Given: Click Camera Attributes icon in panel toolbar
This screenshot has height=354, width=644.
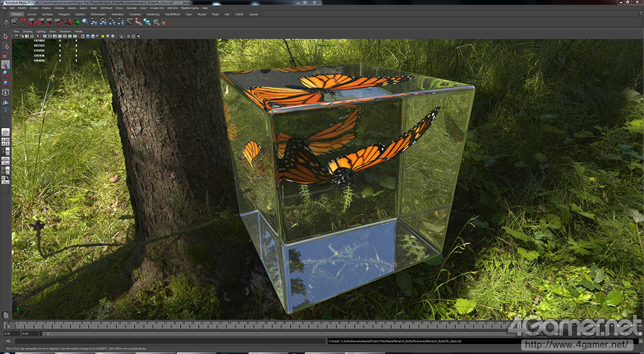Looking at the screenshot, I should click(x=22, y=36).
